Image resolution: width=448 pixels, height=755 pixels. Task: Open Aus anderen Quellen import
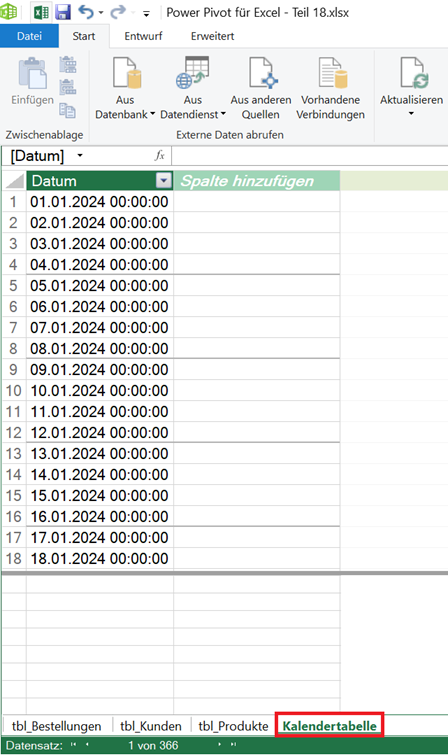click(261, 88)
